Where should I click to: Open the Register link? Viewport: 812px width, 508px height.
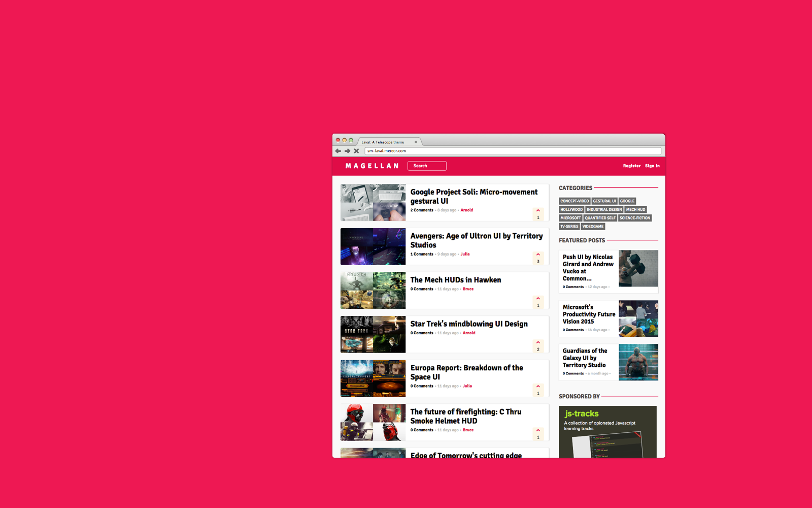[x=632, y=166]
